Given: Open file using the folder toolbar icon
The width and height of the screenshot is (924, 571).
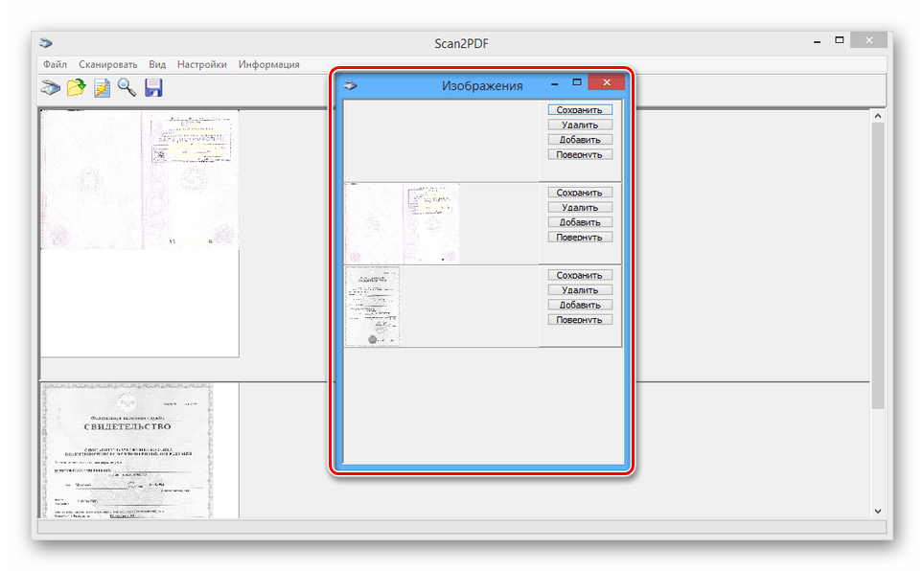Looking at the screenshot, I should click(x=76, y=88).
